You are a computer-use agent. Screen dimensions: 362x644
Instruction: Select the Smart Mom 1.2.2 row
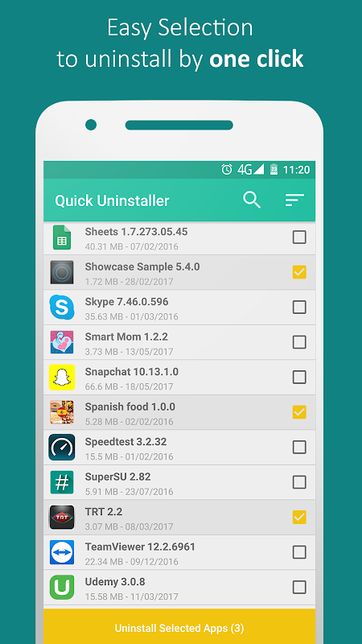coord(179,342)
